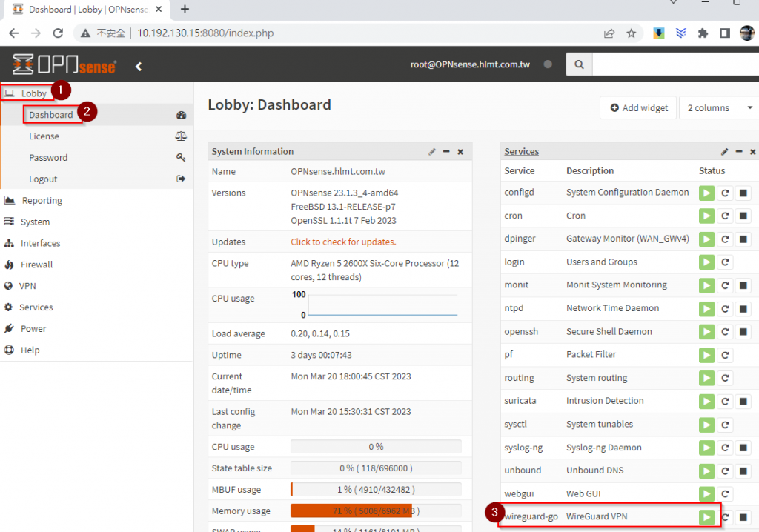The width and height of the screenshot is (759, 532).
Task: Stop the configd service
Action: pos(743,193)
